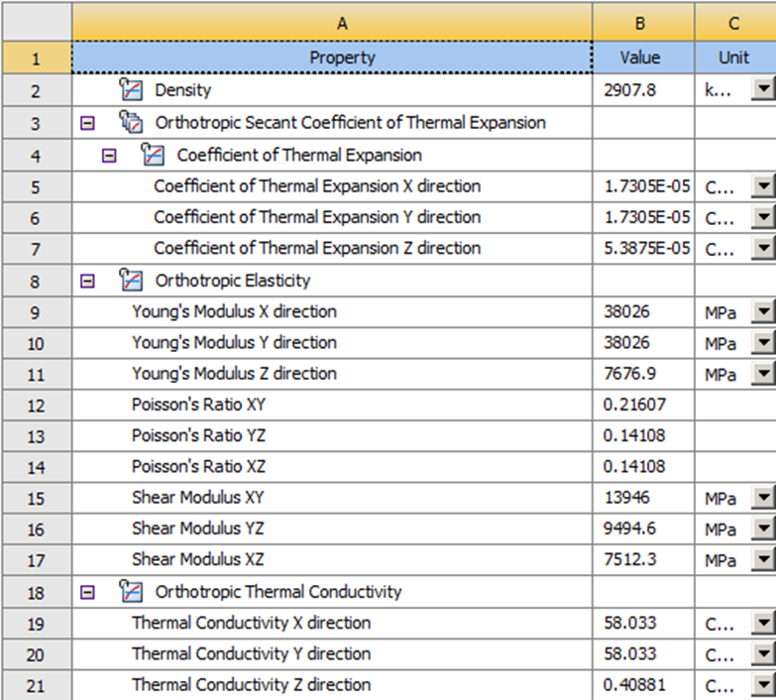776x700 pixels.
Task: Open unit dropdown for Thermal Expansion Z direction
Action: tap(762, 249)
